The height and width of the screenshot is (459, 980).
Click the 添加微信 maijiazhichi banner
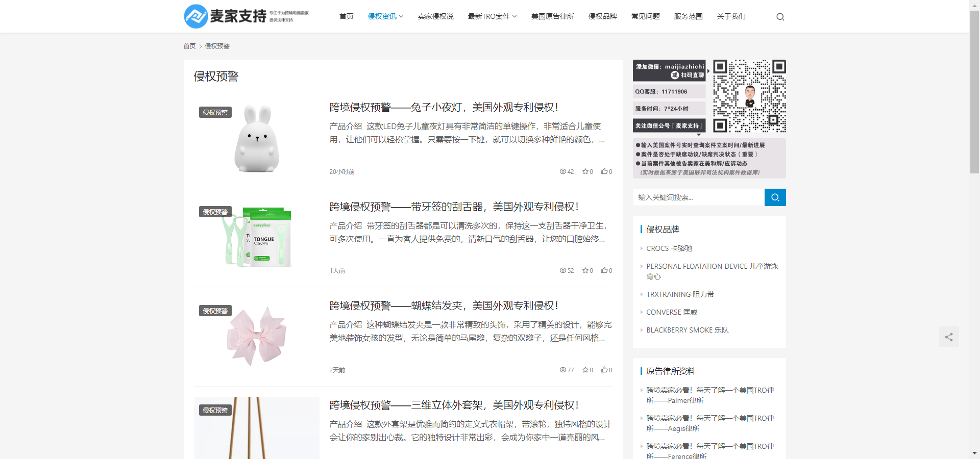pyautogui.click(x=669, y=70)
